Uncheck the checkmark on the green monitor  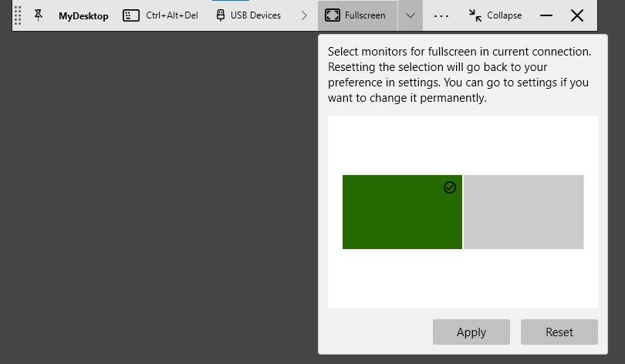450,187
